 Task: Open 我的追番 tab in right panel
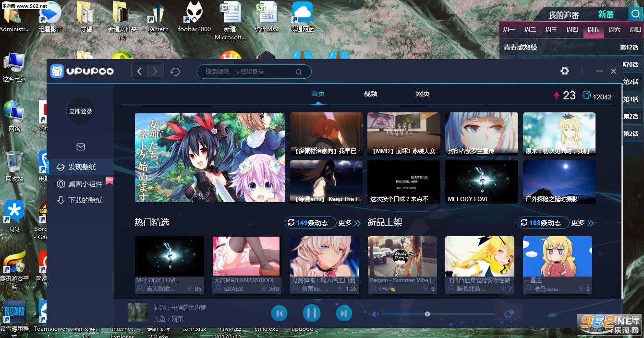pyautogui.click(x=564, y=15)
